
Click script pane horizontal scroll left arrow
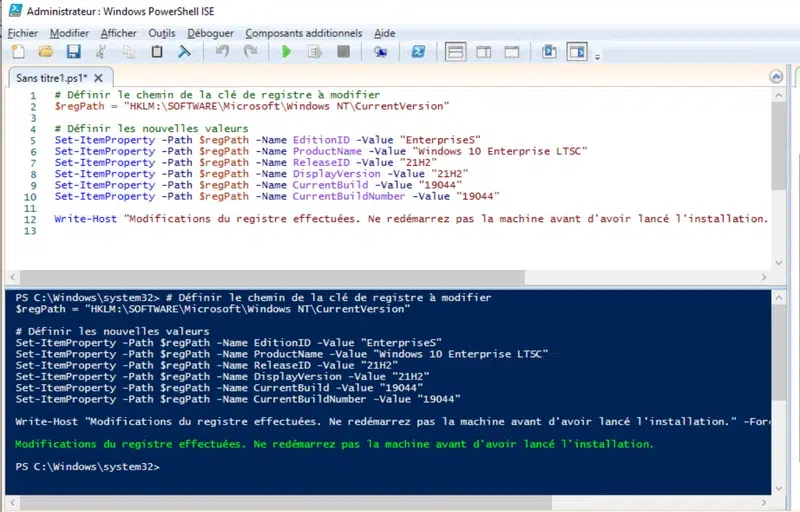click(13, 277)
